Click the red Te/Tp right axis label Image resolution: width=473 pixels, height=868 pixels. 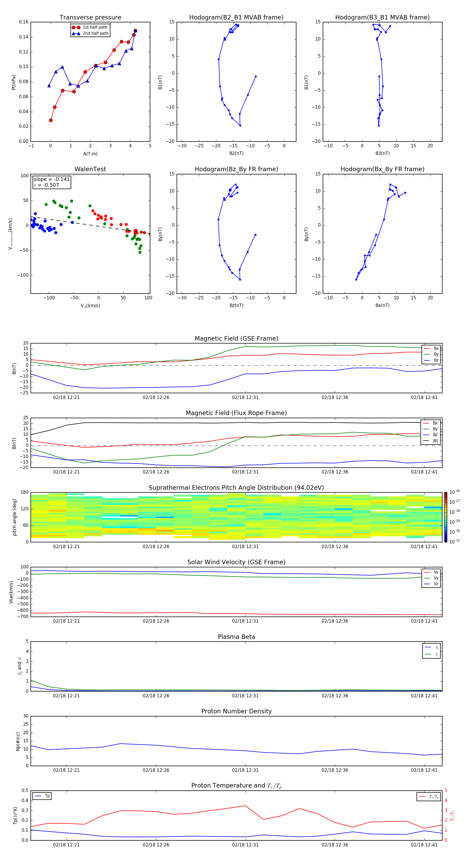453,815
